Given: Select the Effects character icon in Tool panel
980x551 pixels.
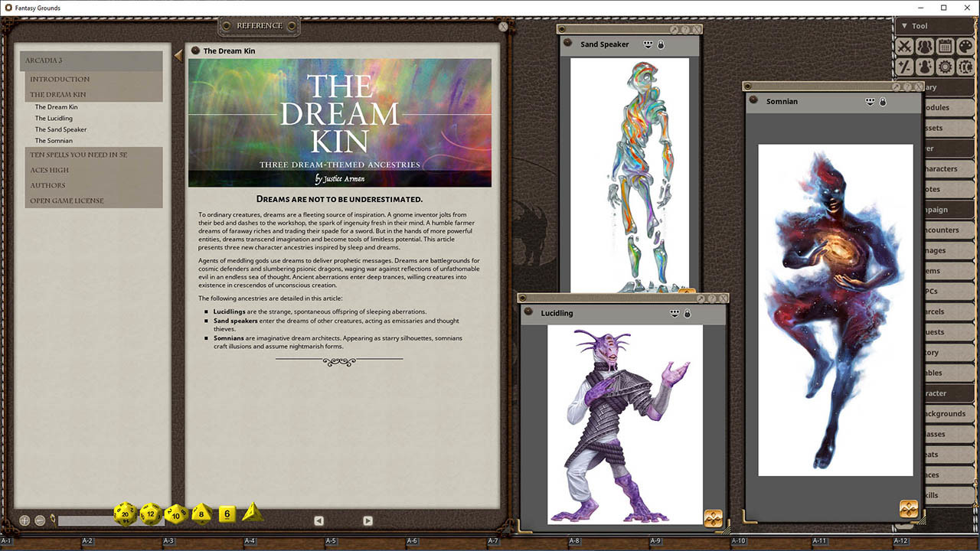Looking at the screenshot, I should [x=923, y=66].
